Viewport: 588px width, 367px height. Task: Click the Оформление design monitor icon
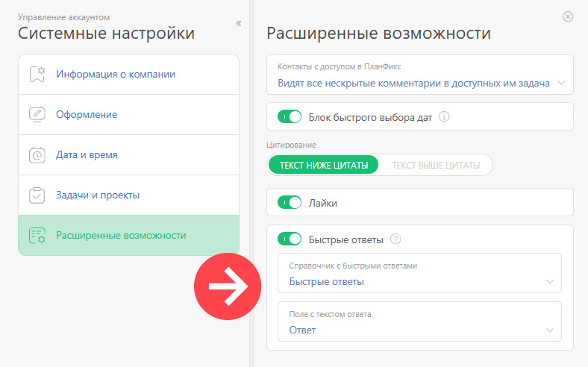click(x=37, y=114)
